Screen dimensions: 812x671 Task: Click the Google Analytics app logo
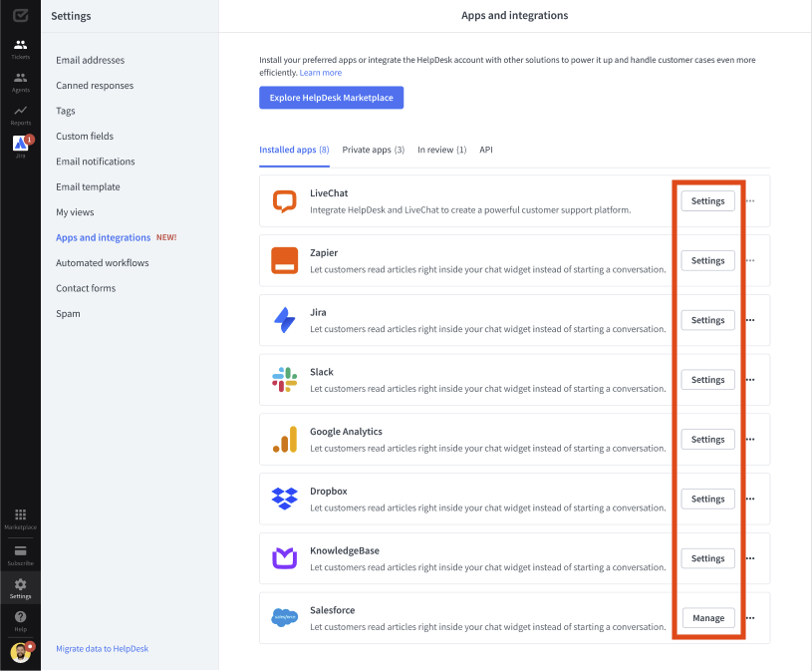coord(284,440)
